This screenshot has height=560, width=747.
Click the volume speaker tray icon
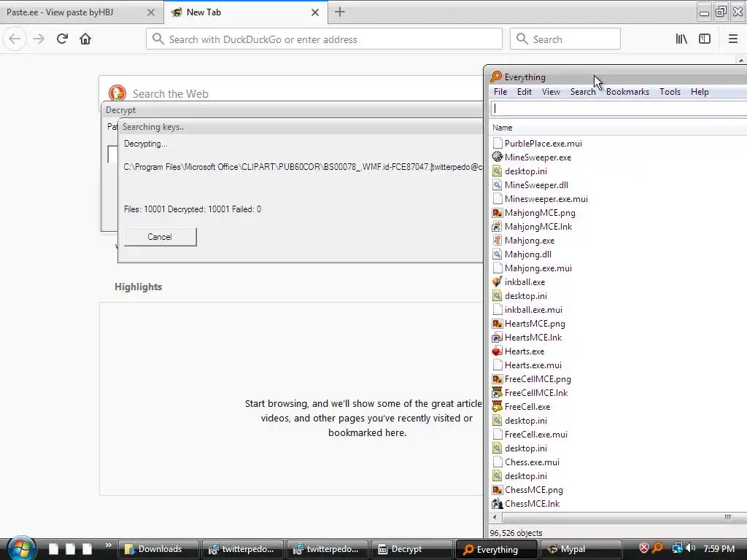click(691, 548)
